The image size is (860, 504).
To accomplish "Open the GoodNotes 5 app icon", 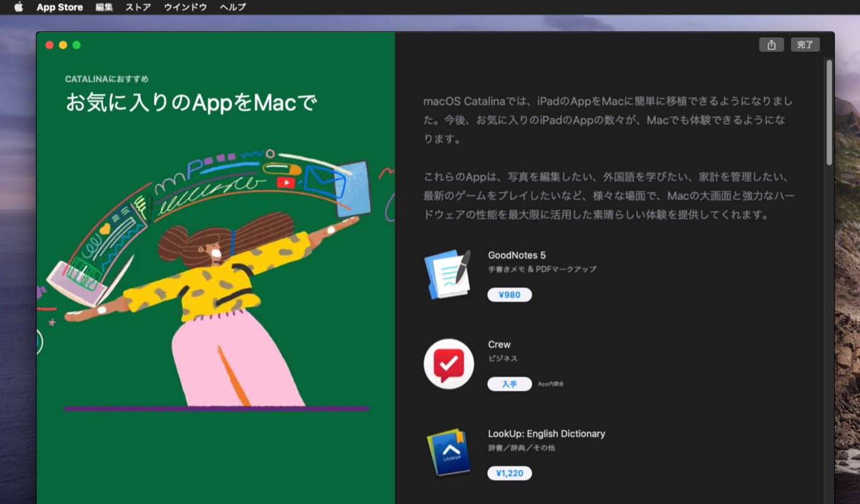I will pos(448,274).
